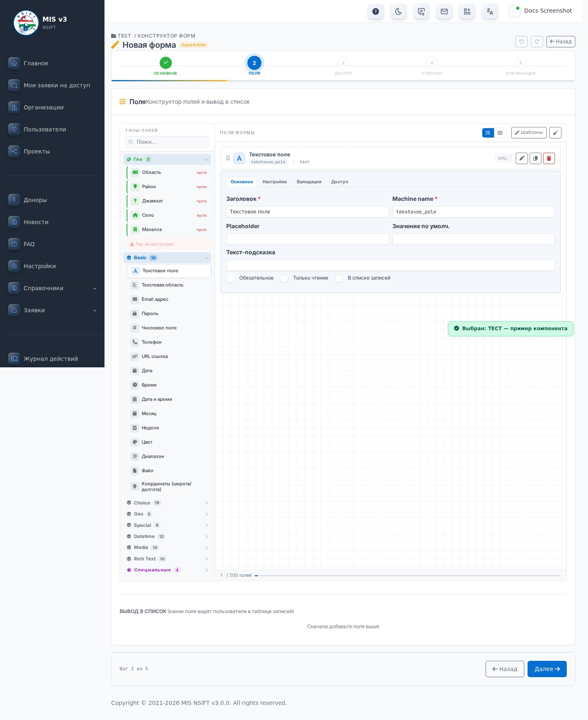This screenshot has height=720, width=588.
Task: Expand the Choice field group
Action: (167, 503)
